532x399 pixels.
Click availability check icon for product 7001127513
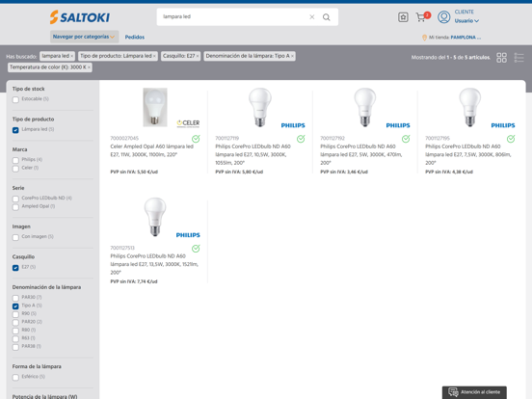click(196, 249)
